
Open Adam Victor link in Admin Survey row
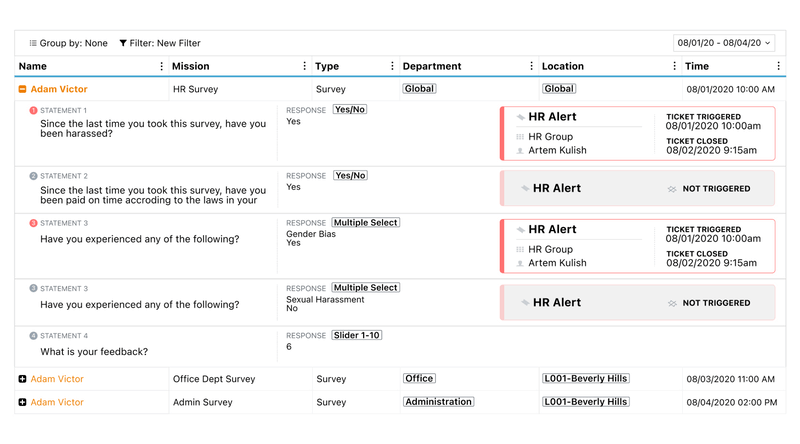coord(57,402)
